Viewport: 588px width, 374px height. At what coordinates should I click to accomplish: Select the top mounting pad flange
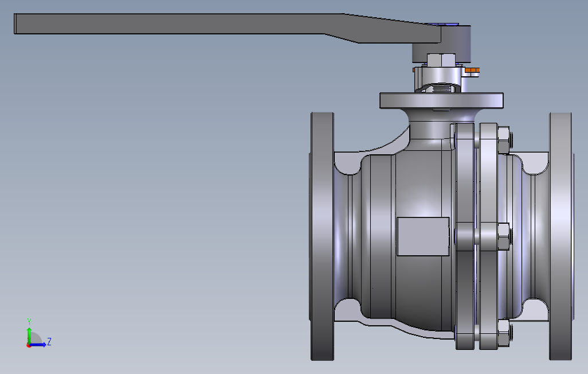tap(441, 100)
